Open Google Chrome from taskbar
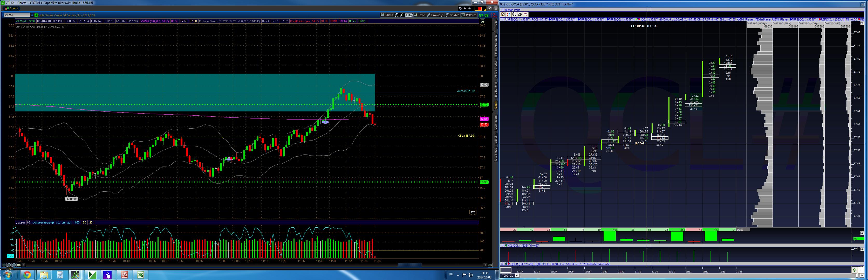868x280 pixels. click(x=27, y=275)
